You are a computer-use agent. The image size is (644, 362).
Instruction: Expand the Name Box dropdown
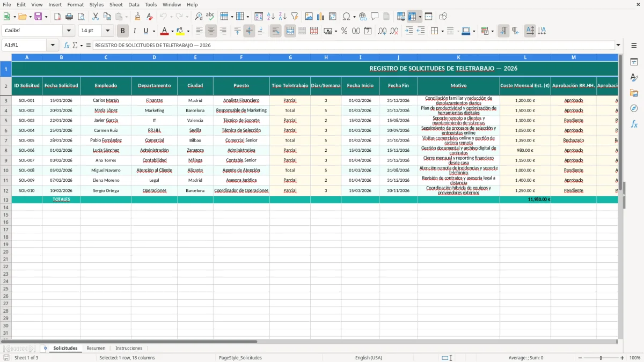point(53,45)
